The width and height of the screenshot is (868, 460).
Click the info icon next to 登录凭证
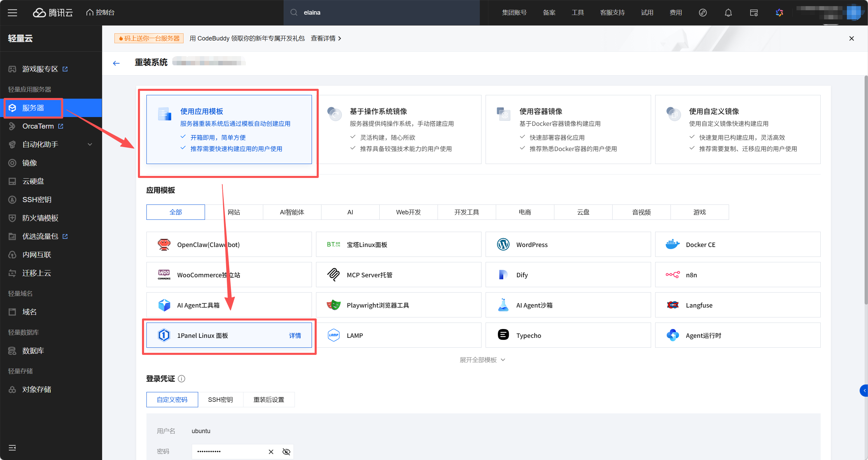pyautogui.click(x=182, y=379)
